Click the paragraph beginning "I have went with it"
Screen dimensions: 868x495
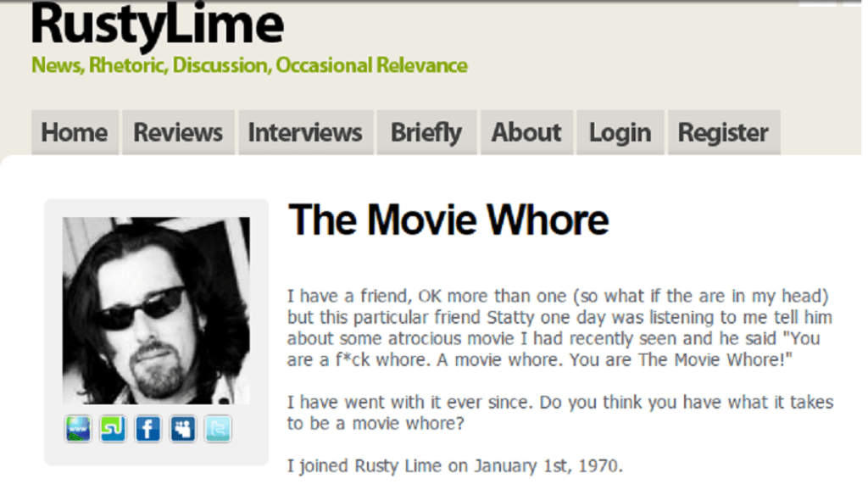point(559,402)
